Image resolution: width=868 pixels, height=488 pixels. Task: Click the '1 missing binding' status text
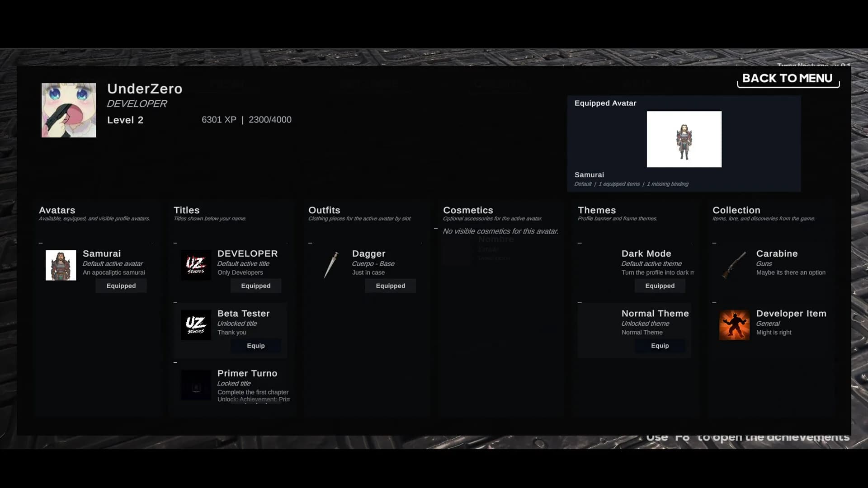pyautogui.click(x=668, y=184)
